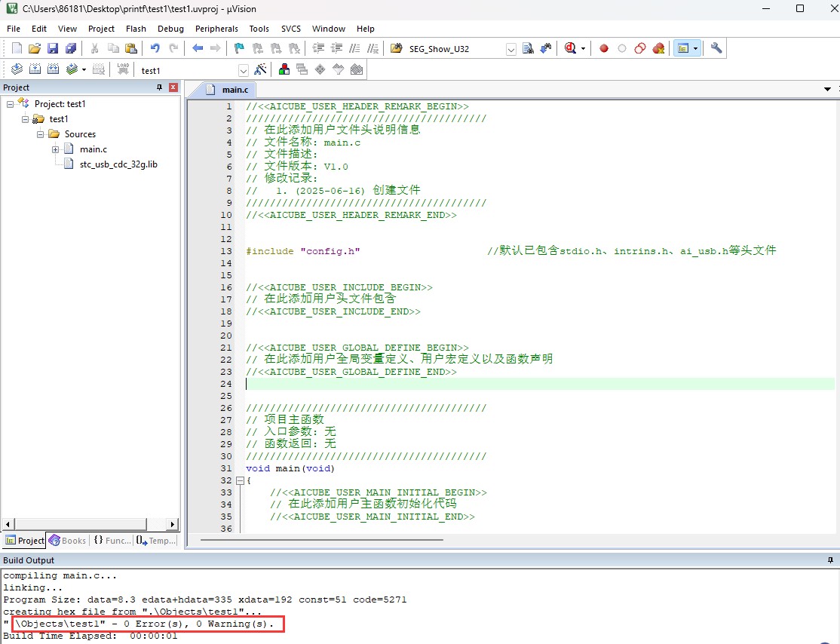This screenshot has width=840, height=644.
Task: Rebuild all target files icon
Action: 53,69
